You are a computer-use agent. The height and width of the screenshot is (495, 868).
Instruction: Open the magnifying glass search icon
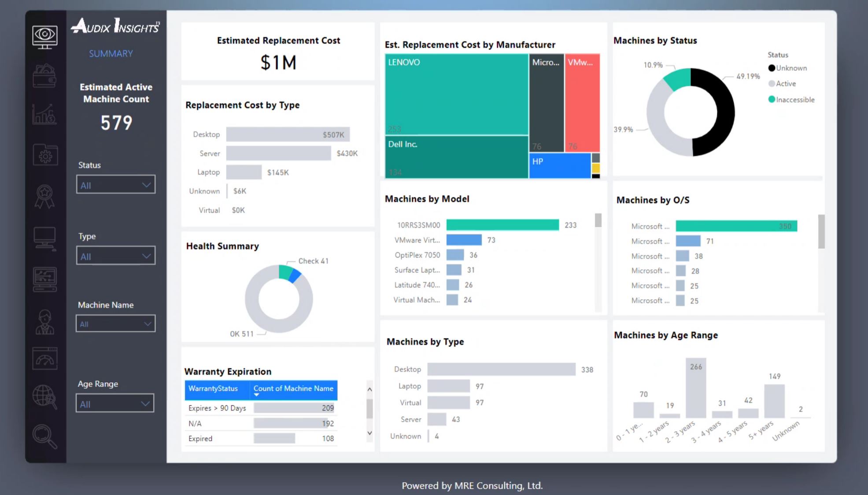[45, 436]
